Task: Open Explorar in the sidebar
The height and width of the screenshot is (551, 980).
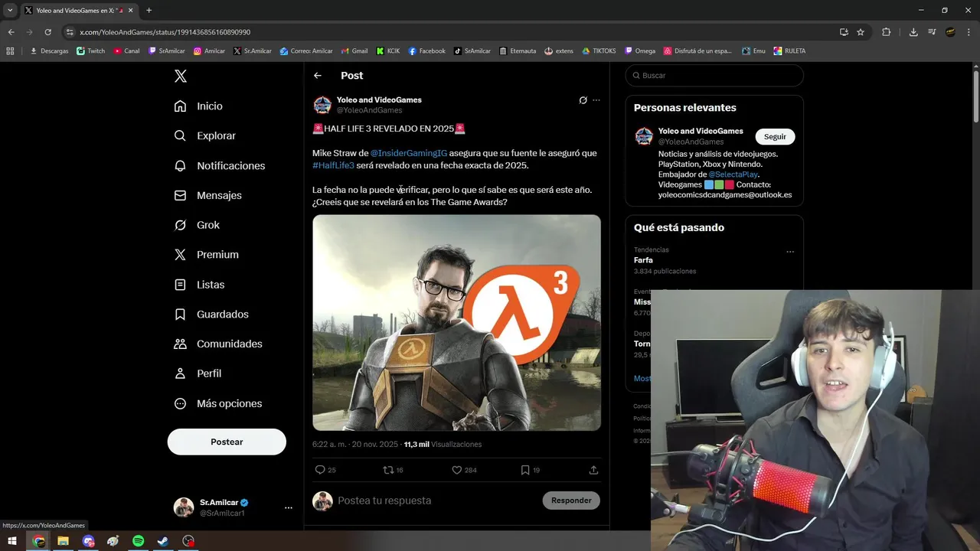Action: tap(204, 135)
